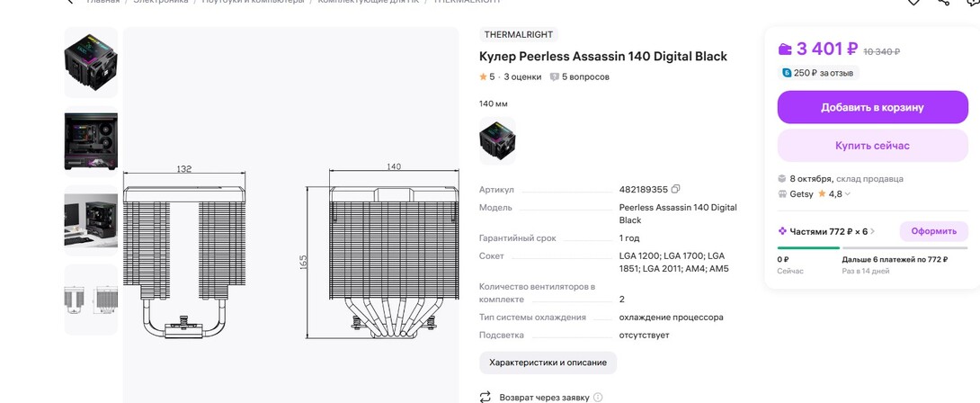Select the 140 мм black cooler variant
The image size is (980, 403).
pyautogui.click(x=497, y=139)
